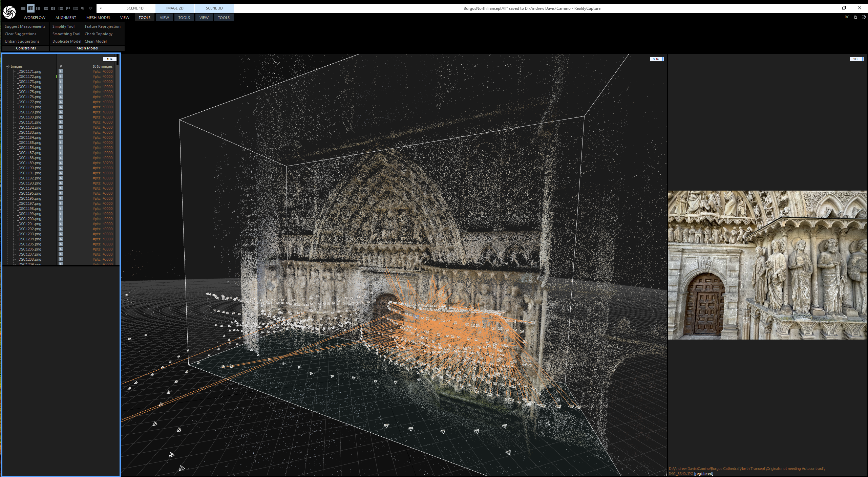This screenshot has height=477, width=868.
Task: Run Texture Reprojection
Action: (103, 26)
